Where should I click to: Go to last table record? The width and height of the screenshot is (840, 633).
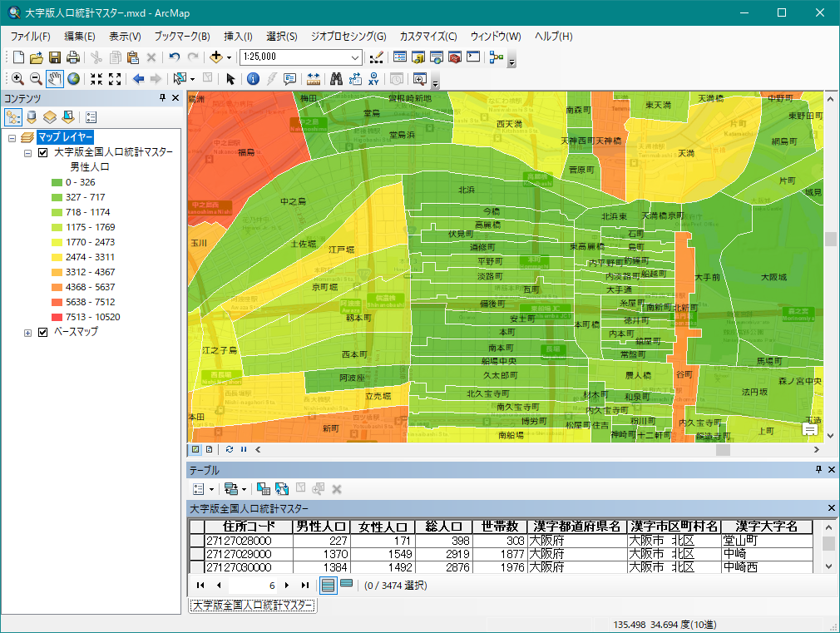(x=305, y=586)
